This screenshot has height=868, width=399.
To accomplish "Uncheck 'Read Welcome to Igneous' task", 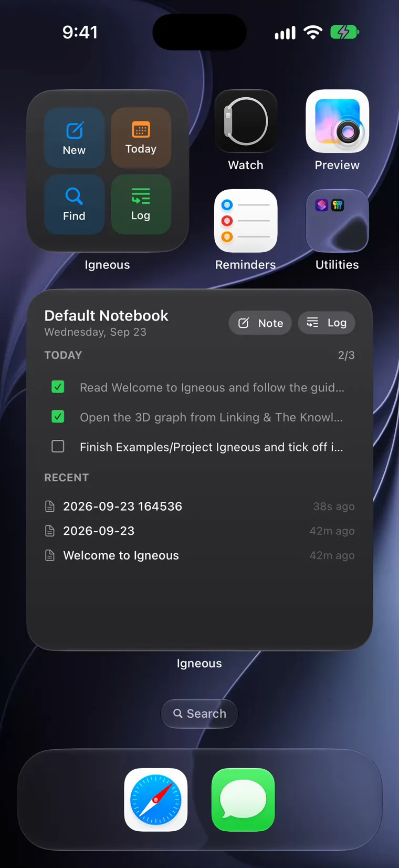I will [58, 387].
